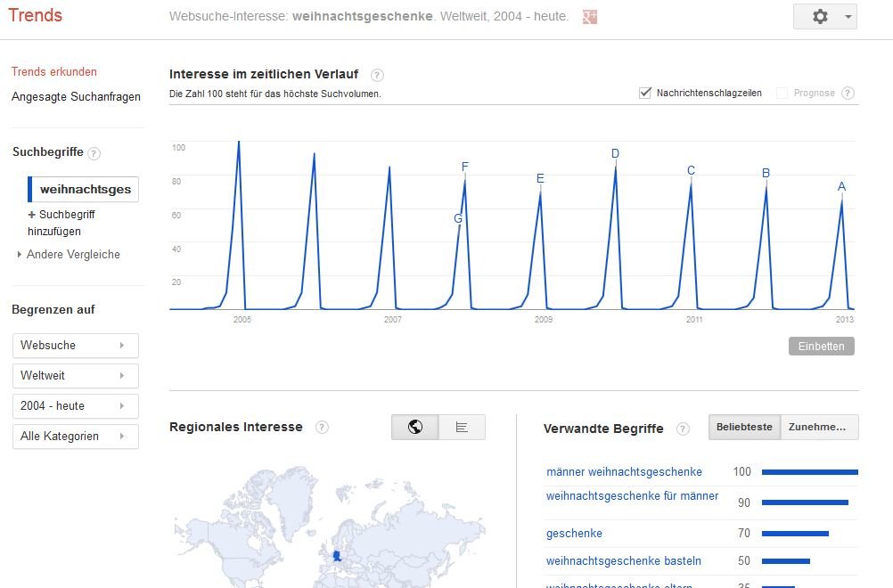Click the dropdown arrow next to settings gear

(848, 17)
